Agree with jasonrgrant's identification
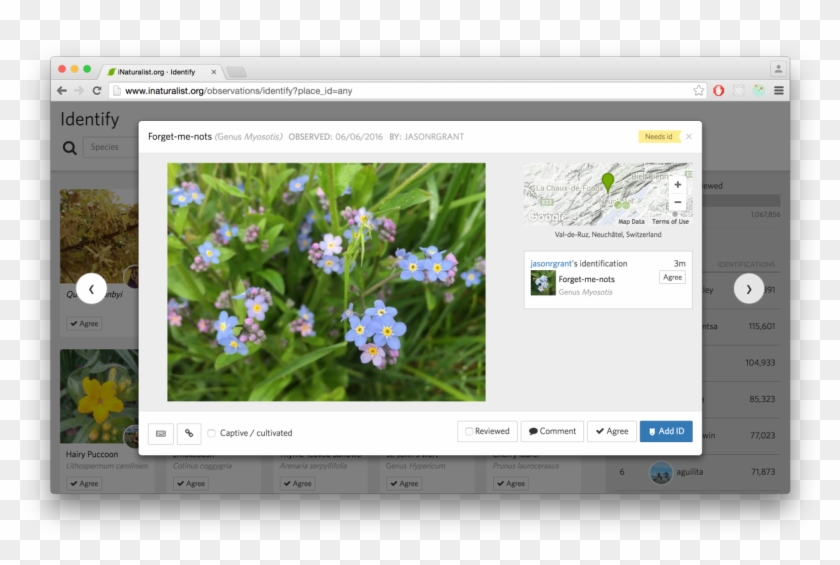Image resolution: width=840 pixels, height=565 pixels. tap(672, 277)
